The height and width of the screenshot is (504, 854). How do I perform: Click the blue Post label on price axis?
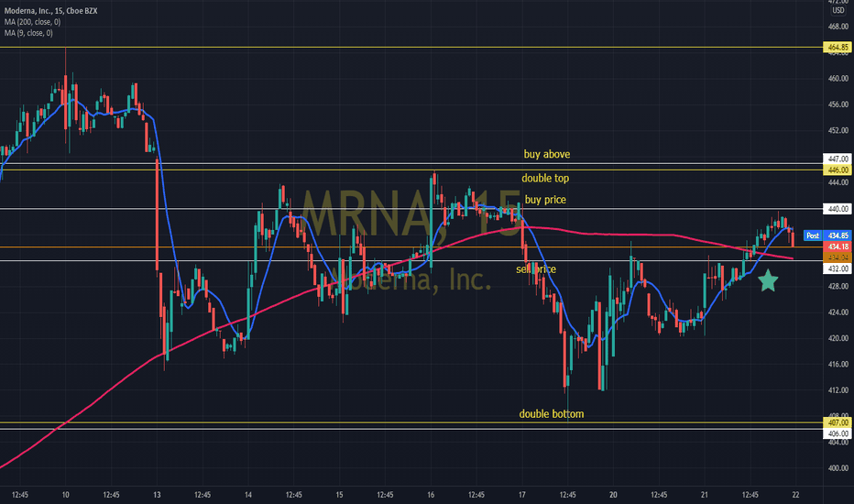coord(813,236)
